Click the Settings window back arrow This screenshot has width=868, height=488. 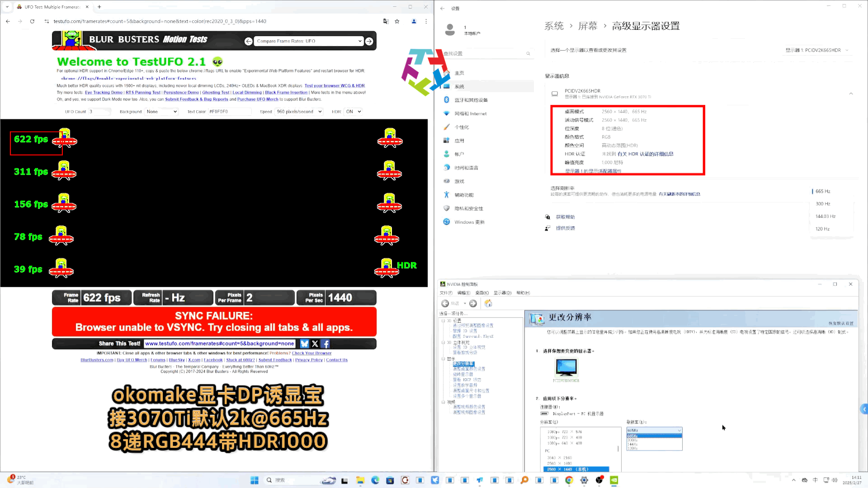443,9
